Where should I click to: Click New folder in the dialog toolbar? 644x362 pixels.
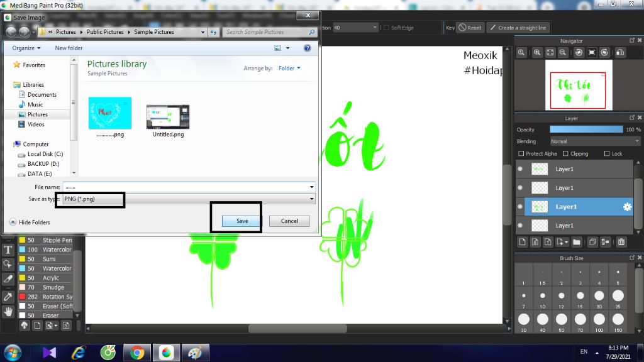point(69,48)
